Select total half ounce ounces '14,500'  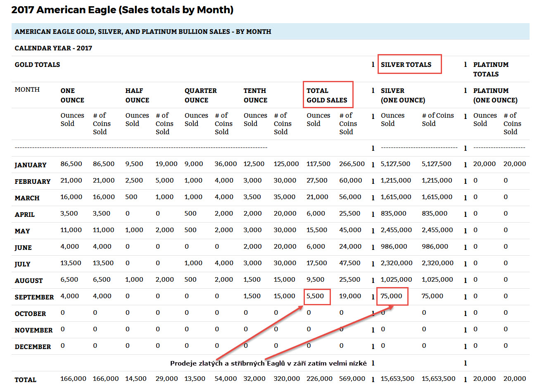point(136,379)
